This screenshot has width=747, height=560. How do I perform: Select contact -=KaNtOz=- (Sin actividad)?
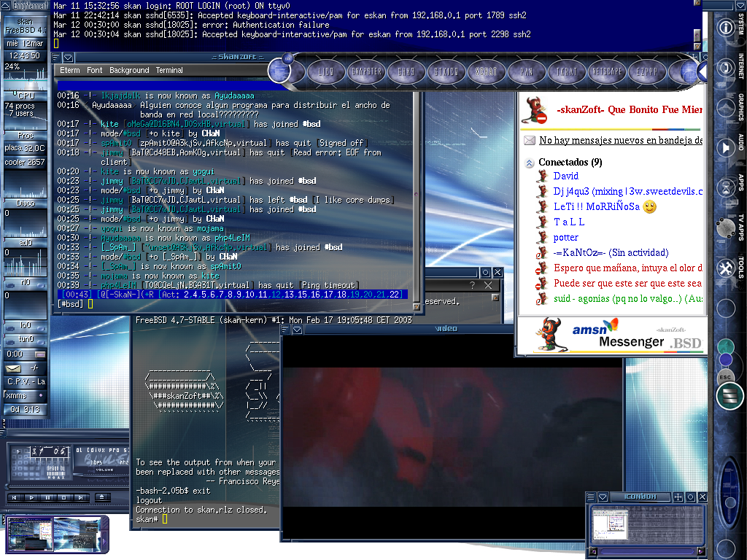[611, 252]
